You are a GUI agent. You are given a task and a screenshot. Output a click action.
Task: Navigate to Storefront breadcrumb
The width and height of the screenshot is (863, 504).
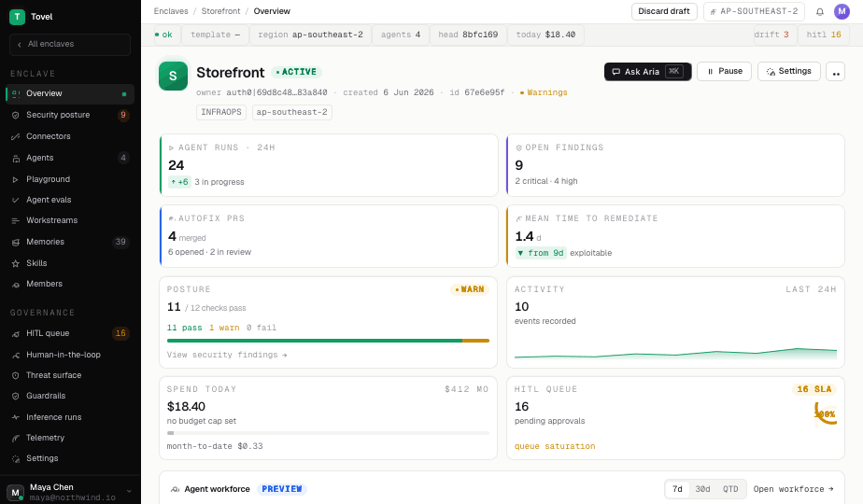220,11
